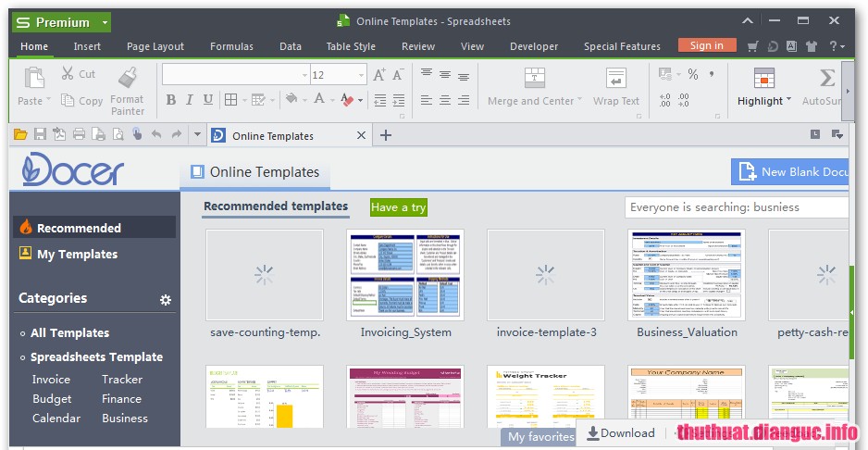Choose the Invoice category link
This screenshot has width=868, height=450.
51,379
